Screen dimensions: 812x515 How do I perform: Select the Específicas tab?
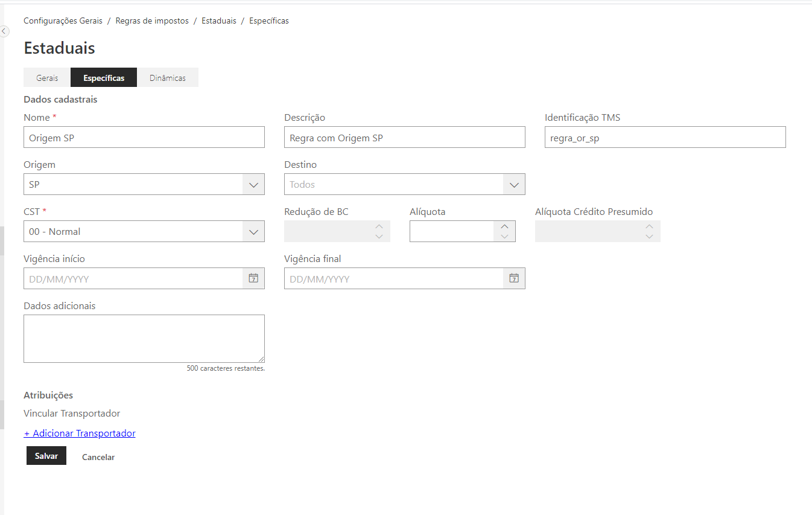[104, 78]
